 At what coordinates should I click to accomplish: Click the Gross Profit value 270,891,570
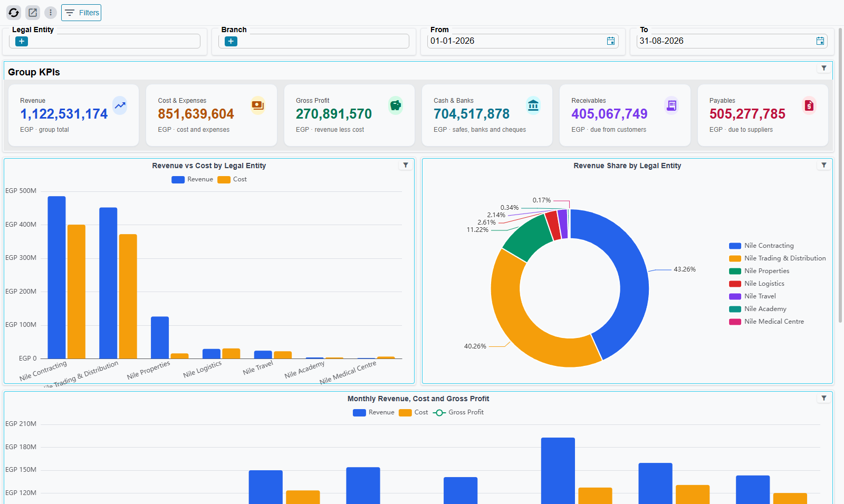[x=334, y=114]
